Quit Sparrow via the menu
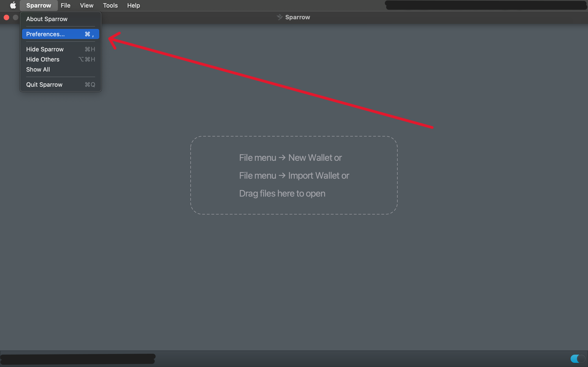The image size is (588, 367). pyautogui.click(x=45, y=84)
